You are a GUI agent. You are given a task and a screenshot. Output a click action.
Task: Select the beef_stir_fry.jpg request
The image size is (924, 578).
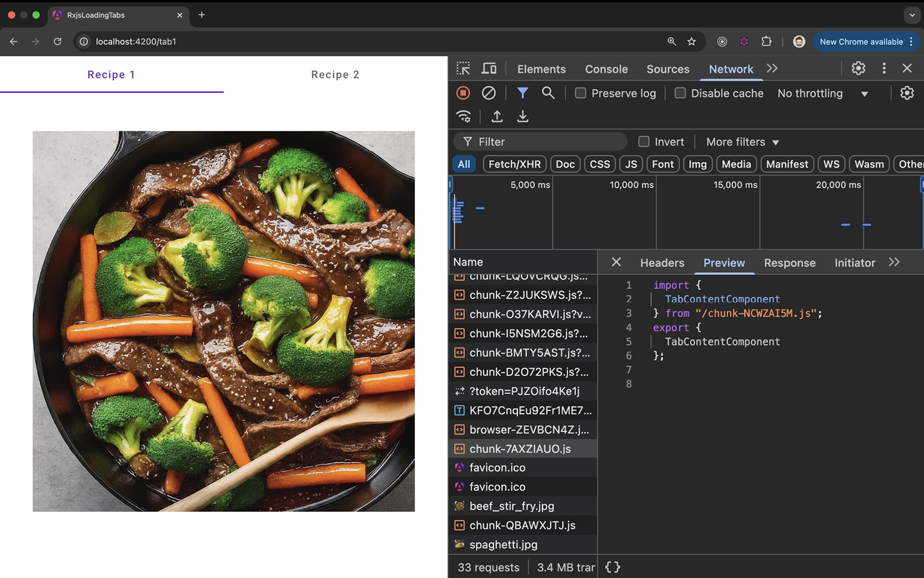pyautogui.click(x=523, y=506)
